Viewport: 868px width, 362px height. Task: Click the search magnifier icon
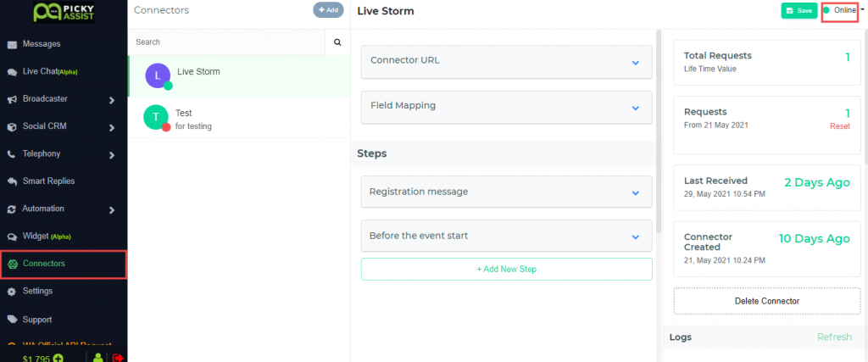coord(337,42)
